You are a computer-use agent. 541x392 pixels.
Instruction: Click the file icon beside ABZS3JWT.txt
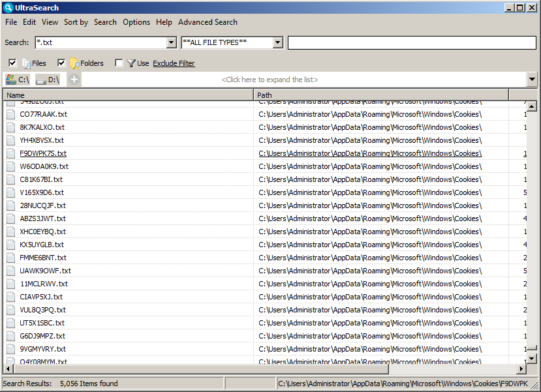pos(11,219)
